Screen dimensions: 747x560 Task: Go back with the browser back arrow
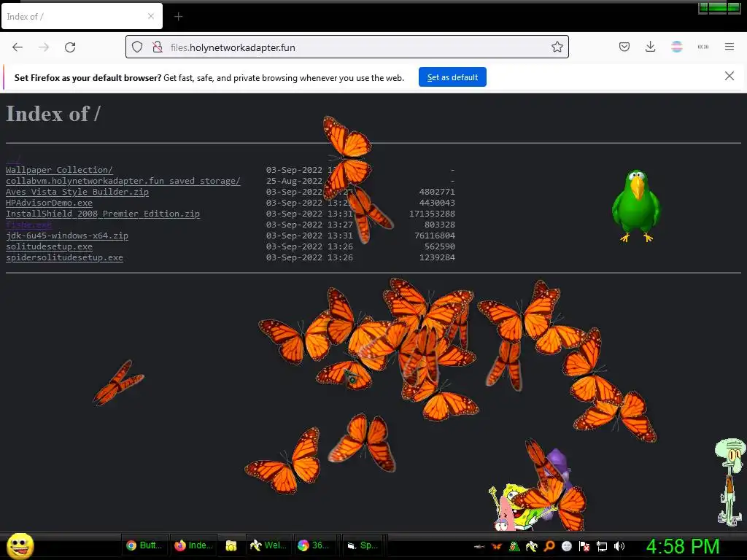(18, 47)
